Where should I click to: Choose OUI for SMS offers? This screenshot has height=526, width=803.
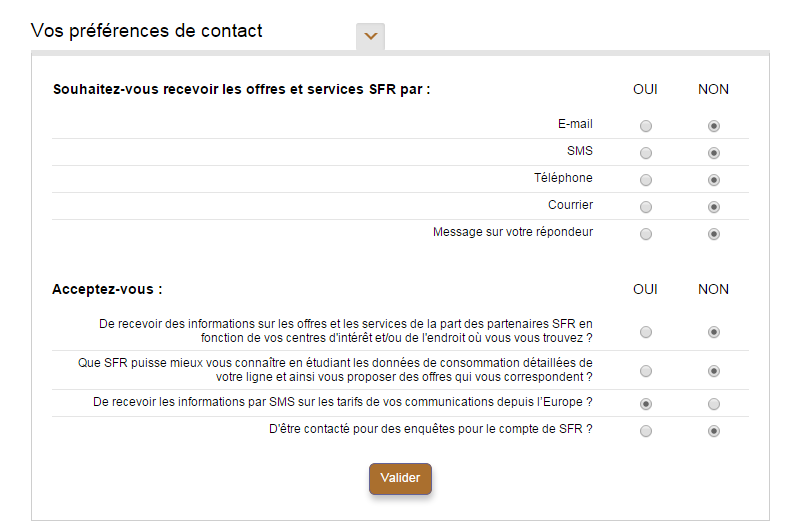coord(646,153)
